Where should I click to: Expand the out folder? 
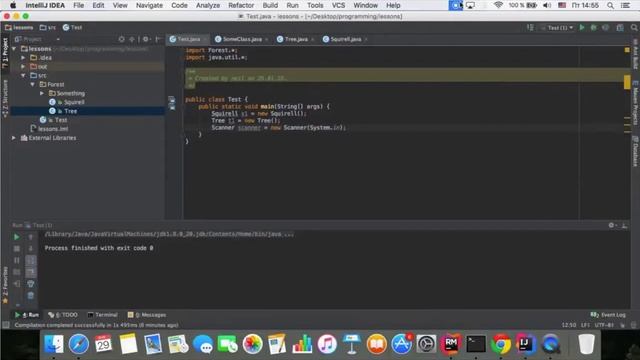coord(23,66)
